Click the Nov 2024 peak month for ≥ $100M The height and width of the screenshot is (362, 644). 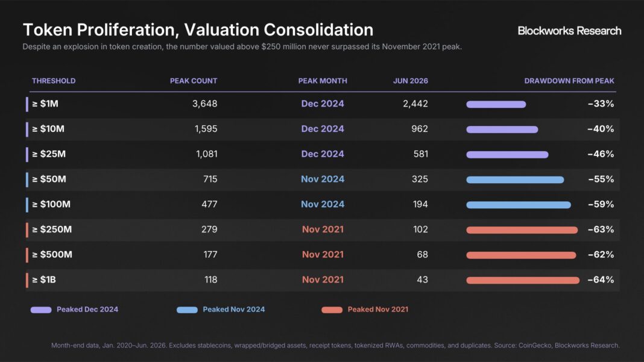pos(323,204)
